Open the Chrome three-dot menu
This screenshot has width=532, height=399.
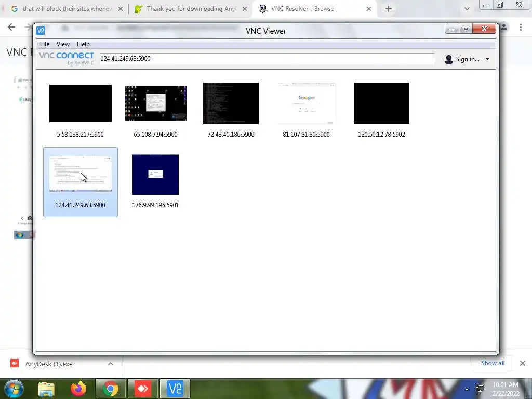point(521,27)
